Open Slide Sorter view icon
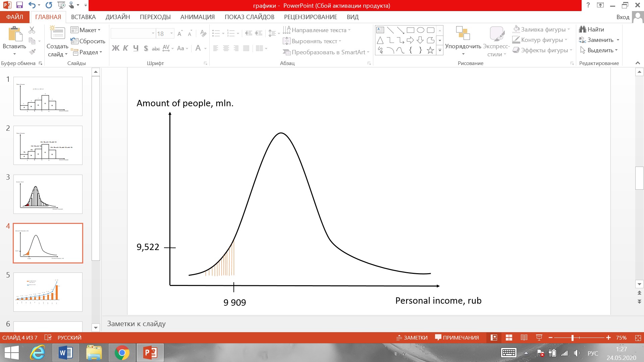This screenshot has height=362, width=644. pos(509,338)
